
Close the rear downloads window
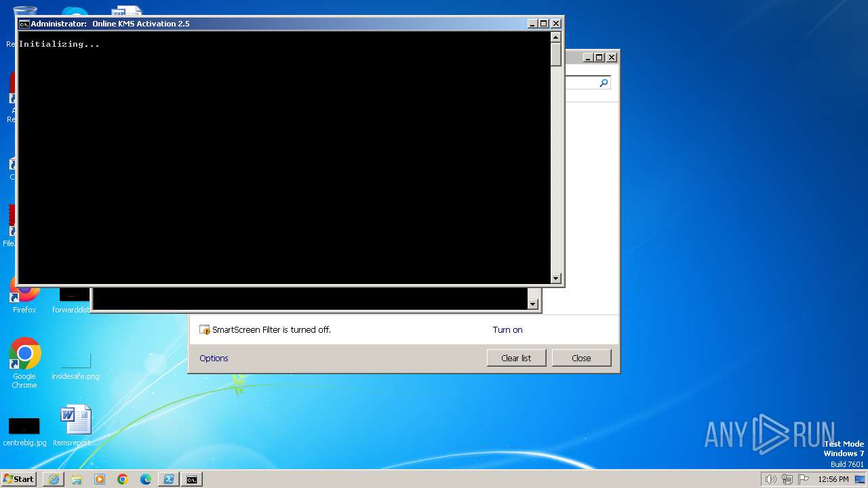pyautogui.click(x=612, y=57)
